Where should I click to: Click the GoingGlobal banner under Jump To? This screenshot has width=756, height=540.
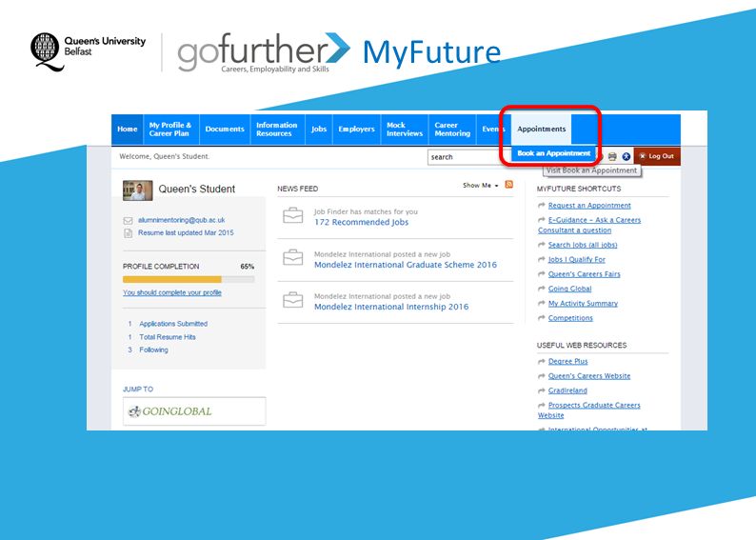[194, 411]
